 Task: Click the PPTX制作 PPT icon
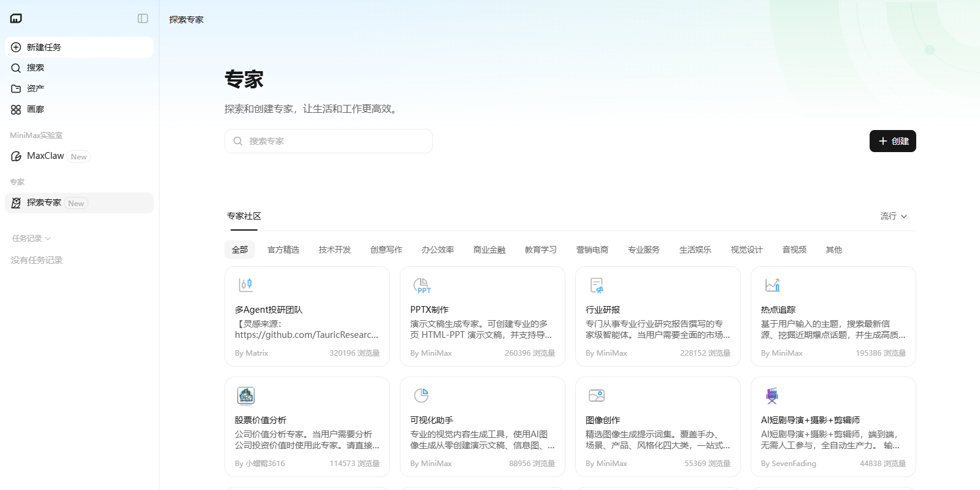pyautogui.click(x=421, y=285)
